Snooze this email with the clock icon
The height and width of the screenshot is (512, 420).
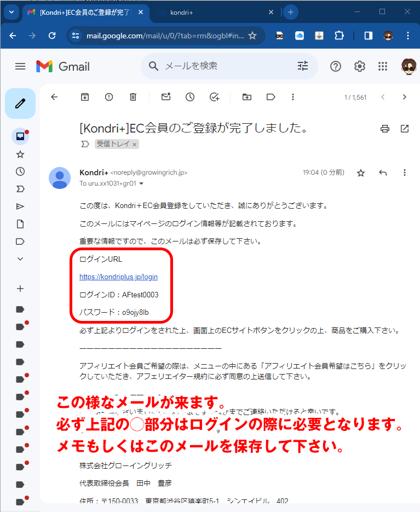pyautogui.click(x=190, y=97)
